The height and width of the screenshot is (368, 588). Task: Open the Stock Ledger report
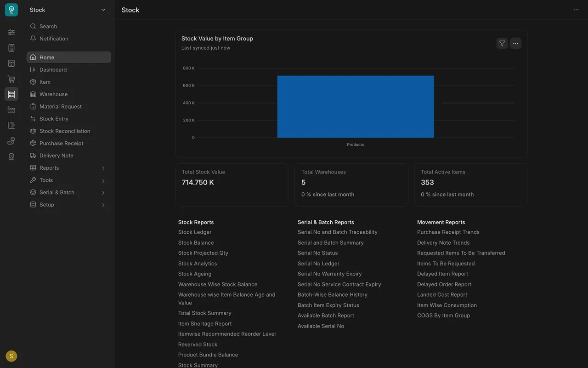click(x=195, y=232)
